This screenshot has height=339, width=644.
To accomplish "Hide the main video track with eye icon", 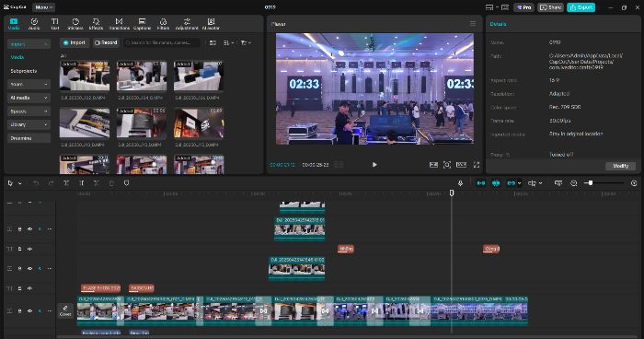I will 29,311.
